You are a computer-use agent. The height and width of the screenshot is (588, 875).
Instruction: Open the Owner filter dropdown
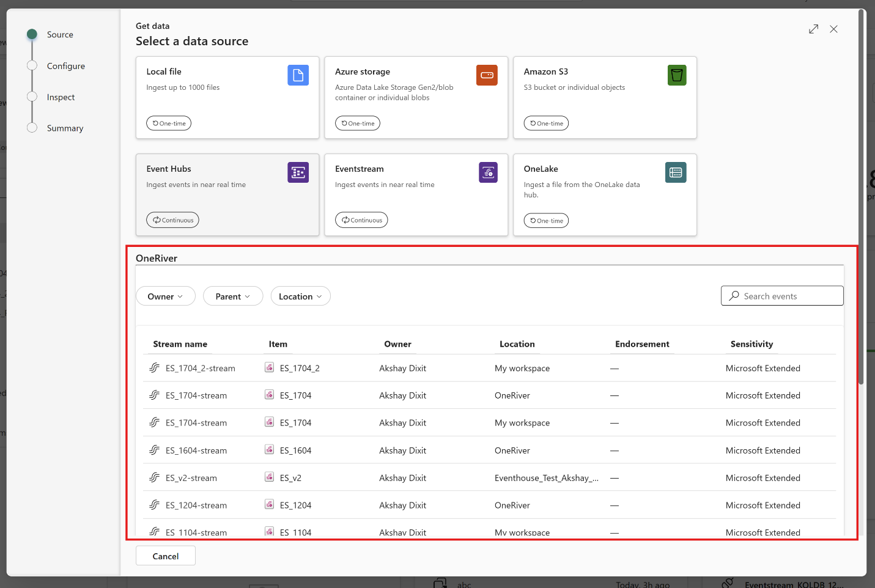click(x=165, y=296)
